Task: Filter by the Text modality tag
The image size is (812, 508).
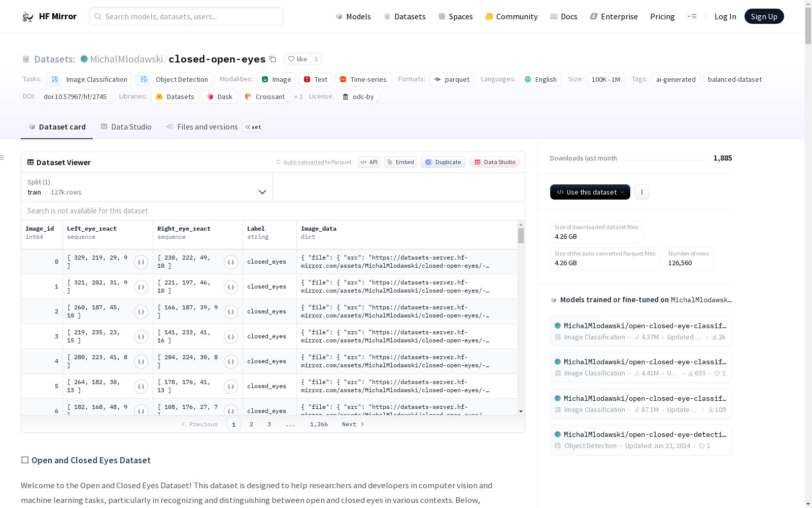Action: point(316,79)
